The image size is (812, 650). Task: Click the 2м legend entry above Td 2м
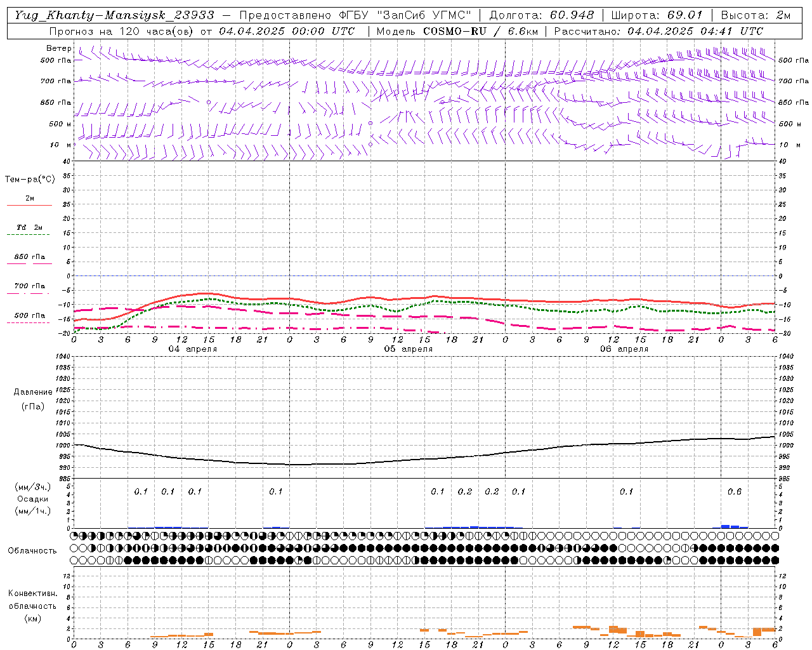click(30, 199)
